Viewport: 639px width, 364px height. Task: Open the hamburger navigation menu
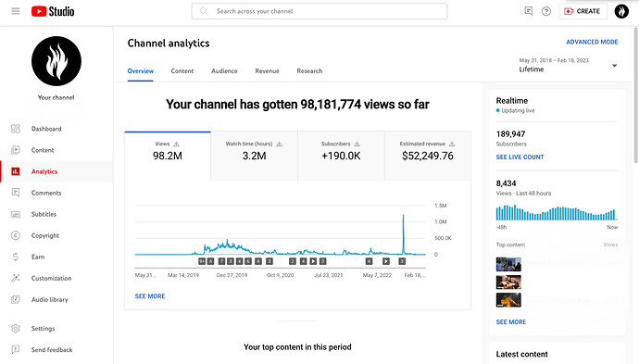click(x=16, y=11)
